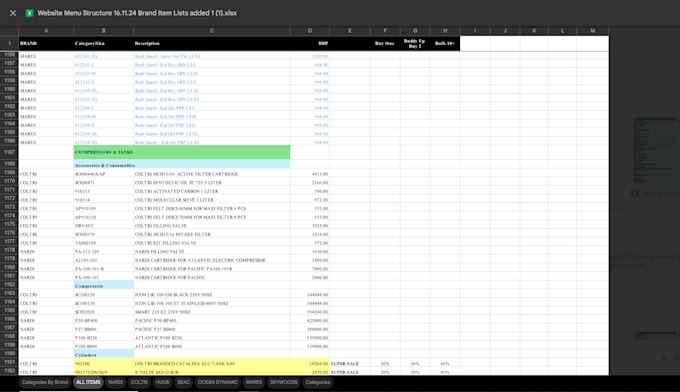Close the spreadsheet preview with X
Image resolution: width=680 pixels, height=392 pixels.
point(13,13)
